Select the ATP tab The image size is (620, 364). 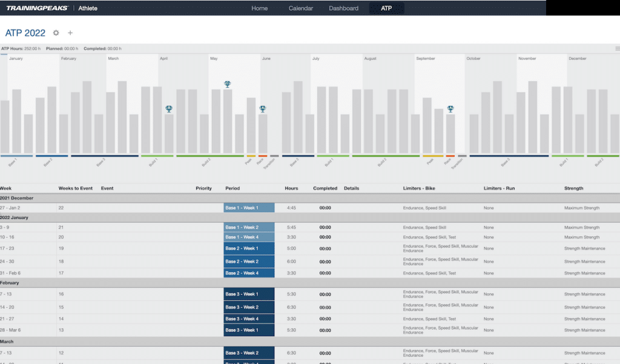coord(386,8)
